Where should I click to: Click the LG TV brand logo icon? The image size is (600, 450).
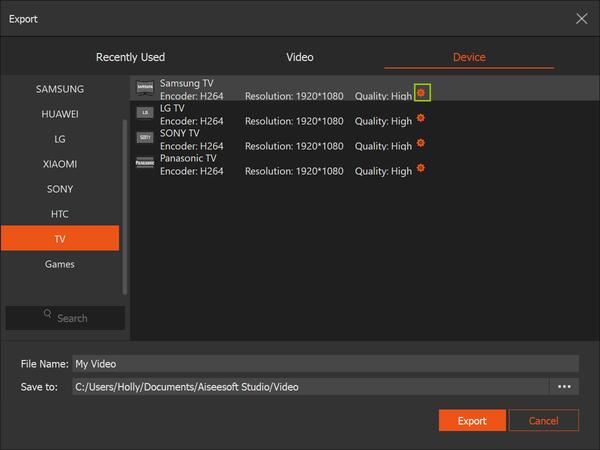pos(145,113)
